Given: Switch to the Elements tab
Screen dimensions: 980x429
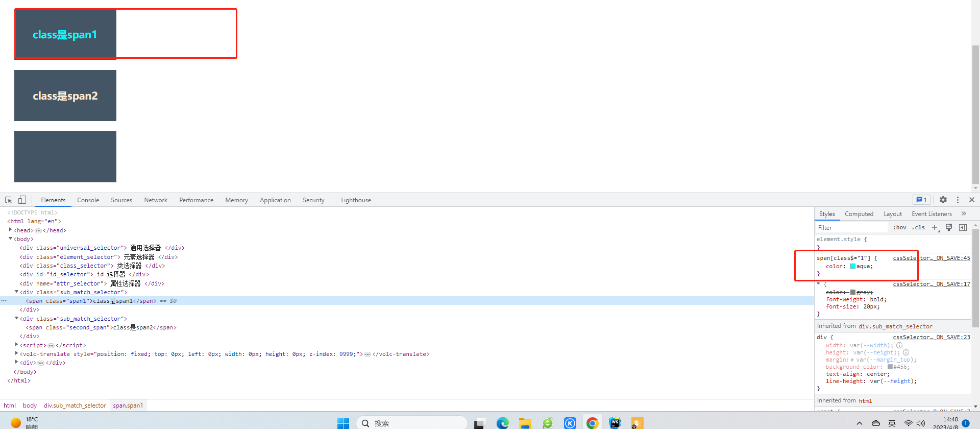Looking at the screenshot, I should coord(53,200).
